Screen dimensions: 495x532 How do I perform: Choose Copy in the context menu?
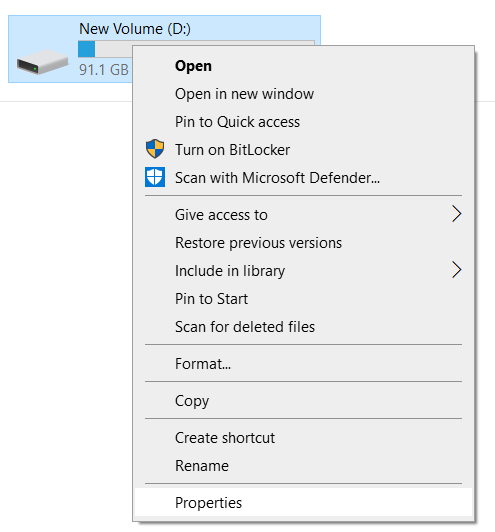click(x=303, y=401)
